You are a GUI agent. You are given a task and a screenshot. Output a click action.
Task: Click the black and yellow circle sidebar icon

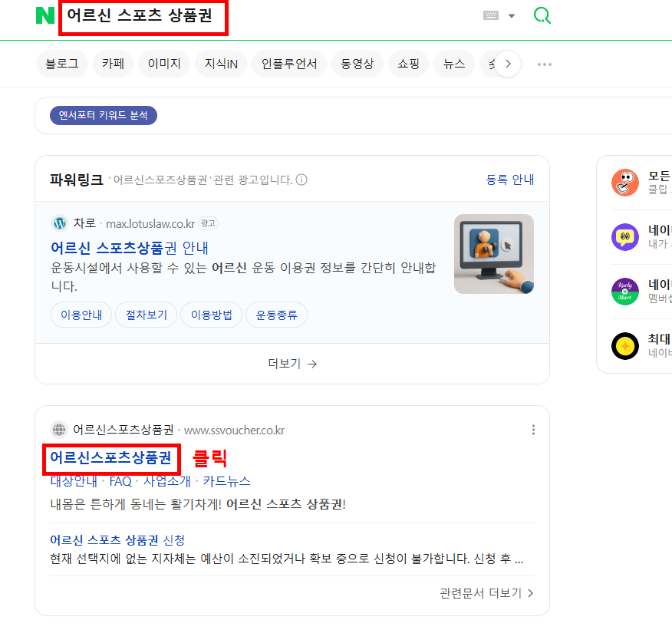(625, 346)
